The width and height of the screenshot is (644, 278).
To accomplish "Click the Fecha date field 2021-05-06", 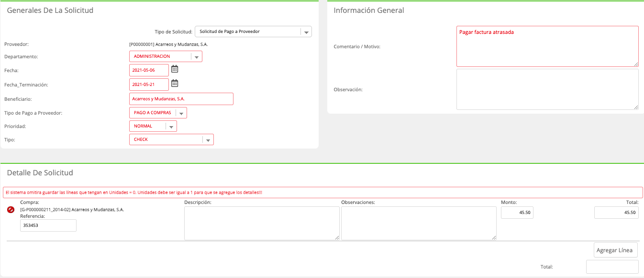I will (149, 70).
